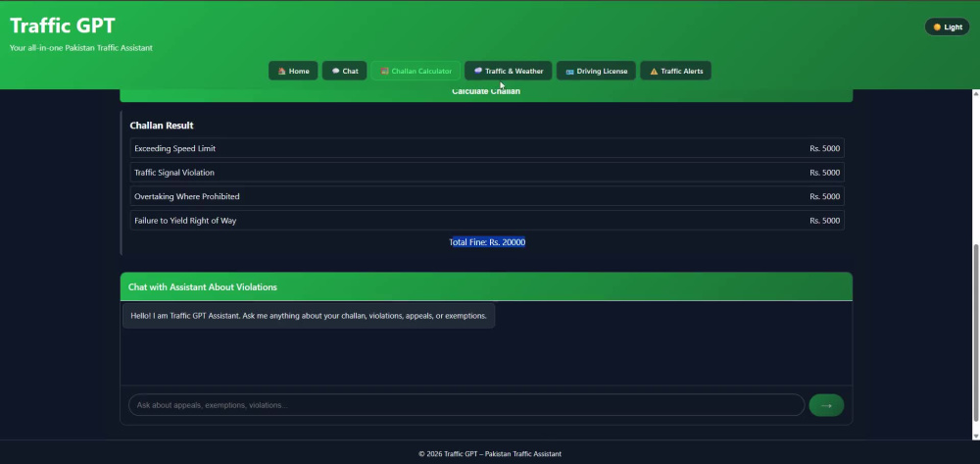Select the Challan Calculator tab
This screenshot has width=980, height=464.
pos(416,71)
